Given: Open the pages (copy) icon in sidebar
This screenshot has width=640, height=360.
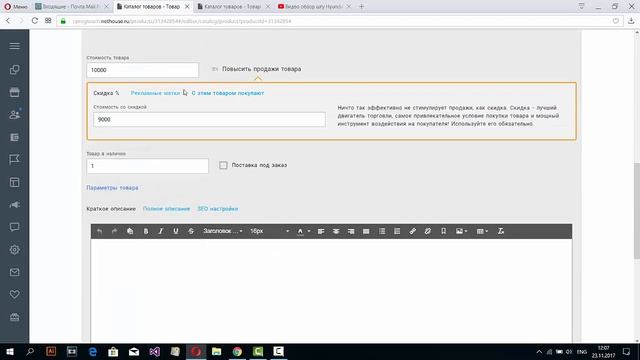Looking at the screenshot, I should coord(15,70).
